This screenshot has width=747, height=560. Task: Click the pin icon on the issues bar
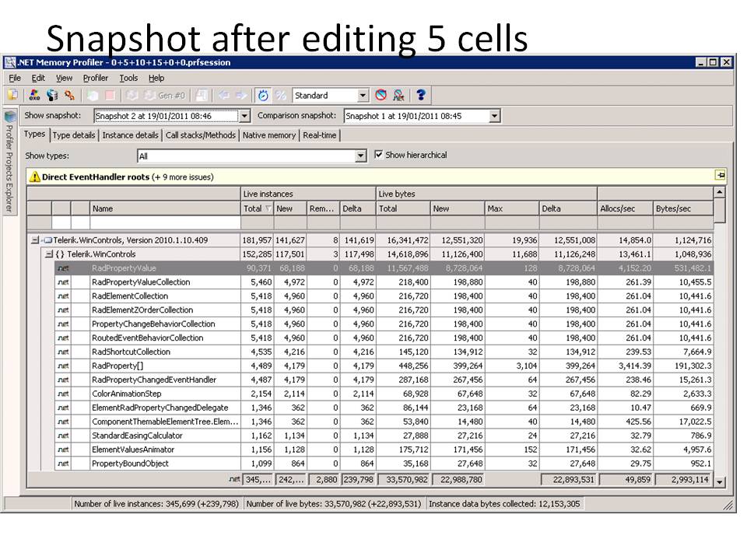[x=721, y=175]
